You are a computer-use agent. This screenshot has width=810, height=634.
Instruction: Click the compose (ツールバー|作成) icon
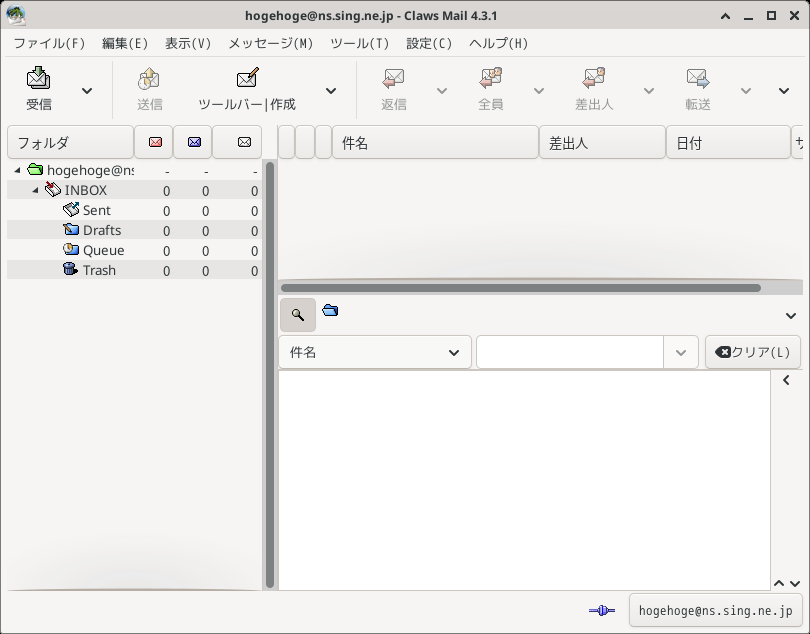(x=247, y=79)
